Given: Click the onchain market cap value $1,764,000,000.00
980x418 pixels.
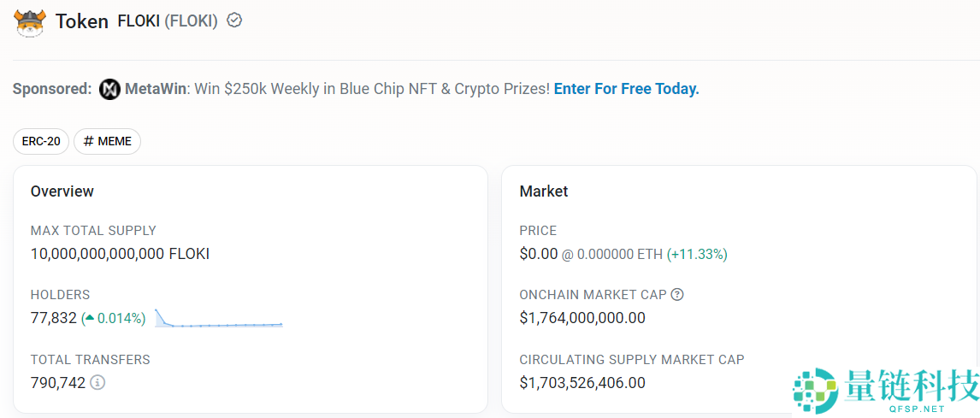Looking at the screenshot, I should (582, 318).
